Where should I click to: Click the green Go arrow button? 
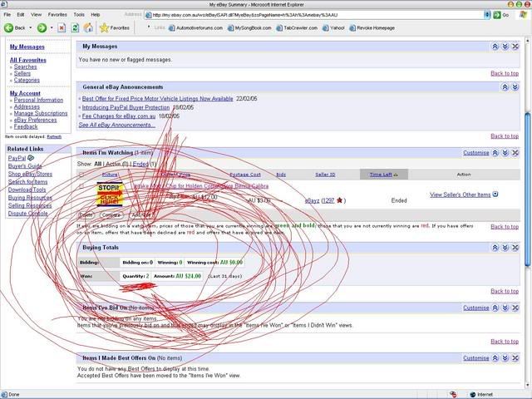(x=497, y=15)
